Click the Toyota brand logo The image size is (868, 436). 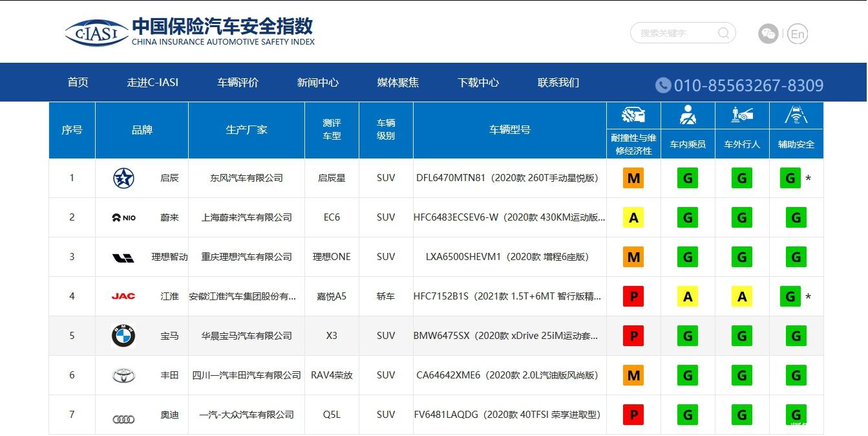123,375
